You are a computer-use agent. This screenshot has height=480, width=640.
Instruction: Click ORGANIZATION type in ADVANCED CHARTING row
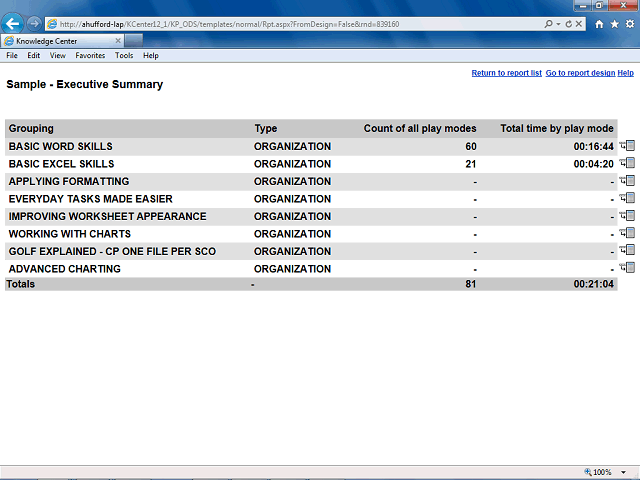click(x=292, y=269)
